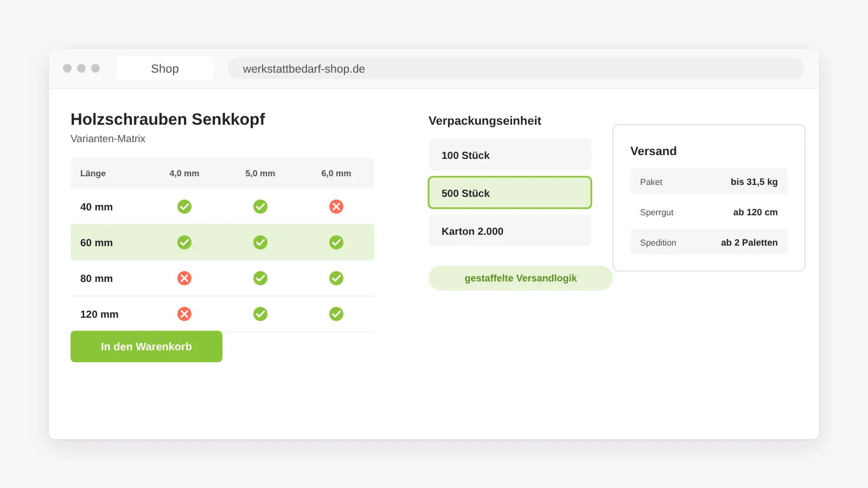Click the red cross for 120 mm × 4,0 mm

pos(184,314)
